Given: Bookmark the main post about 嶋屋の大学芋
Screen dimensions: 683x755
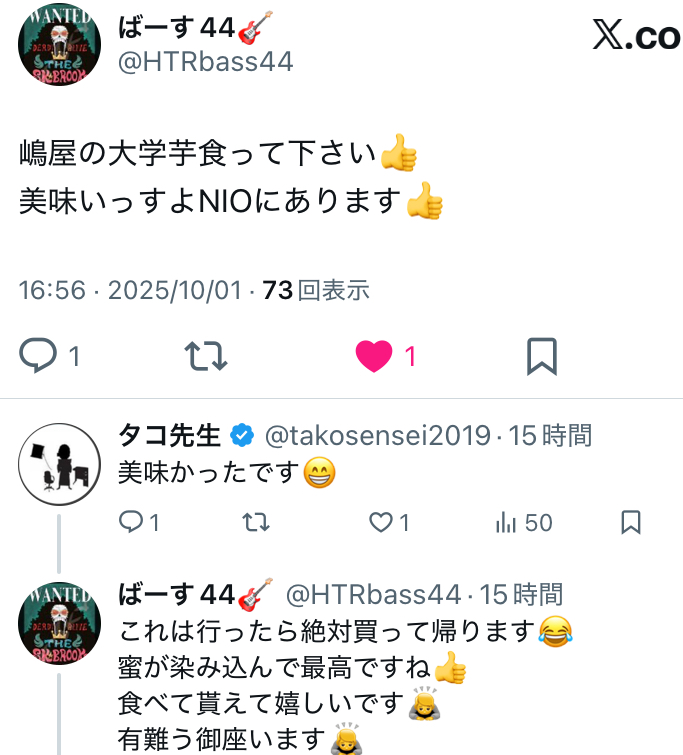Looking at the screenshot, I should pos(542,356).
